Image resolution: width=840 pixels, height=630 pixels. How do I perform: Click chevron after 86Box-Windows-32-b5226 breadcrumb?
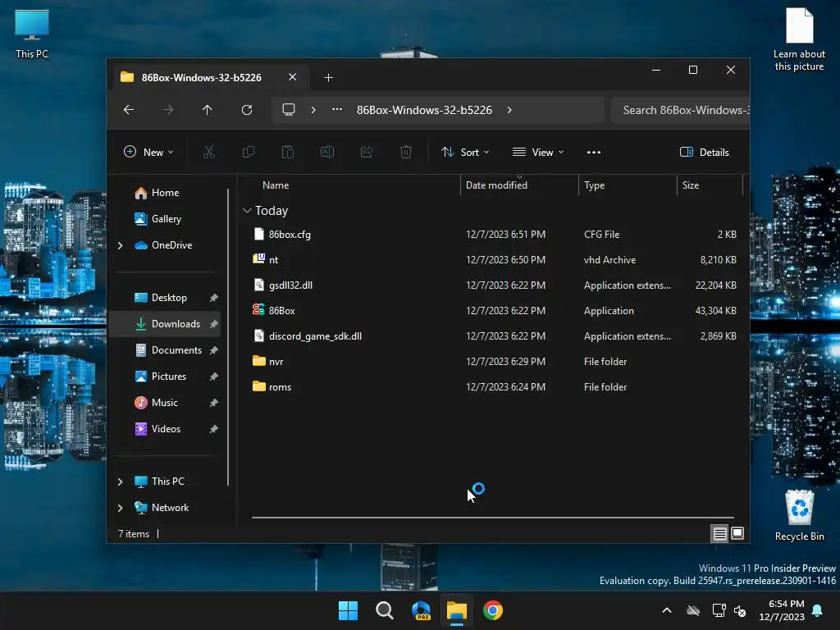click(x=509, y=110)
